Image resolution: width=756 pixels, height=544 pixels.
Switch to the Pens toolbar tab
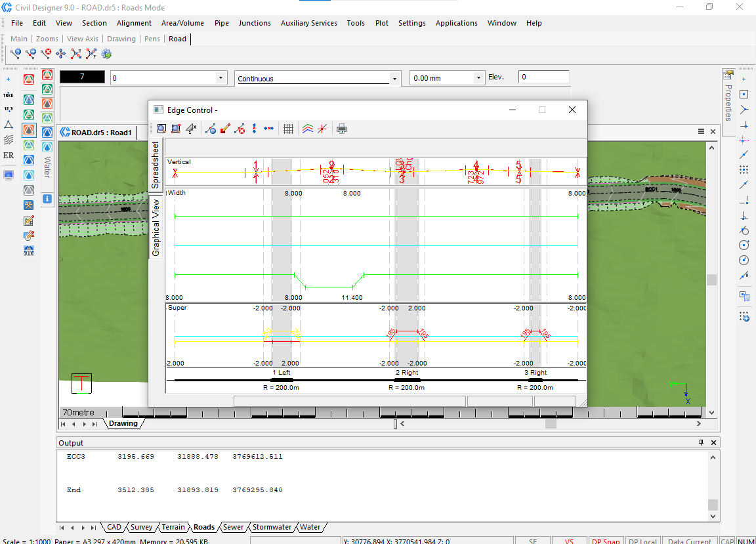(x=152, y=39)
